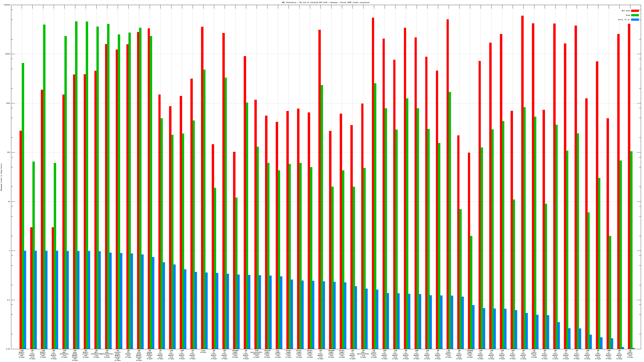Viewport: 644px width, 362px height.
Task: Click the 'sa-accredit.habeas.com origin' x-axis label
Action: (x=257, y=354)
